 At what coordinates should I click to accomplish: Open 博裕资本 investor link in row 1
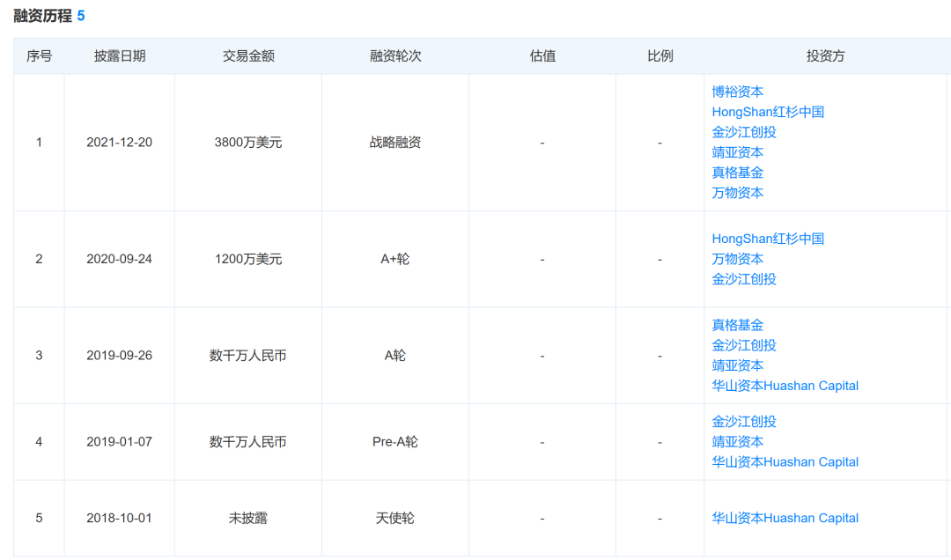(x=737, y=92)
